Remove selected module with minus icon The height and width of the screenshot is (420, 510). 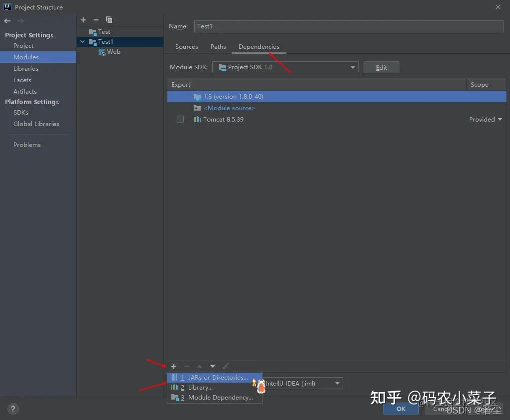(96, 20)
